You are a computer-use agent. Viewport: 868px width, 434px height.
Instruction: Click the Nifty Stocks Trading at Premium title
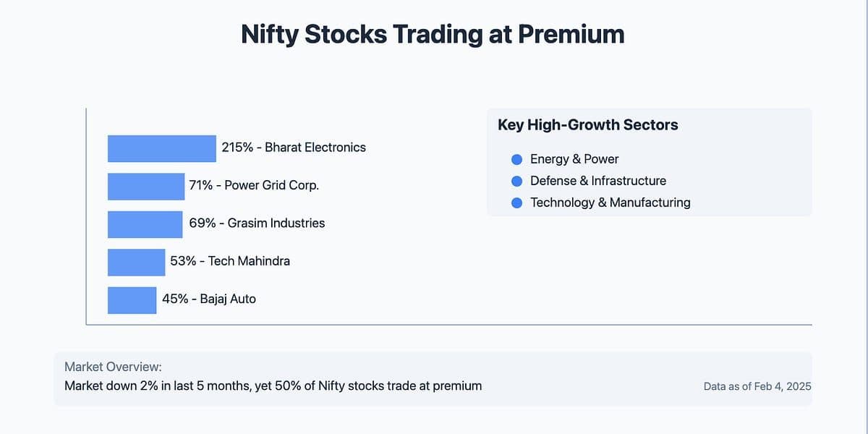point(433,34)
